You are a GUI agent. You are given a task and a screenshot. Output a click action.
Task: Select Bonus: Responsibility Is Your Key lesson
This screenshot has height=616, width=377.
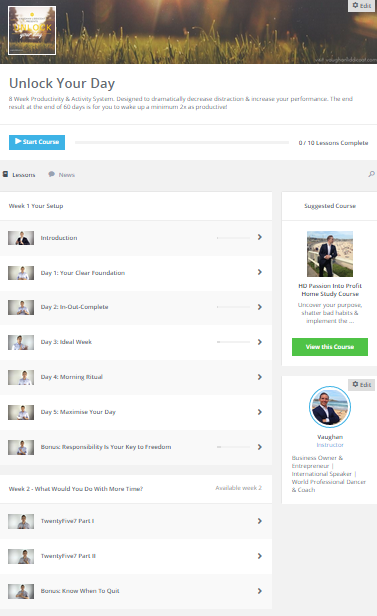(x=136, y=447)
